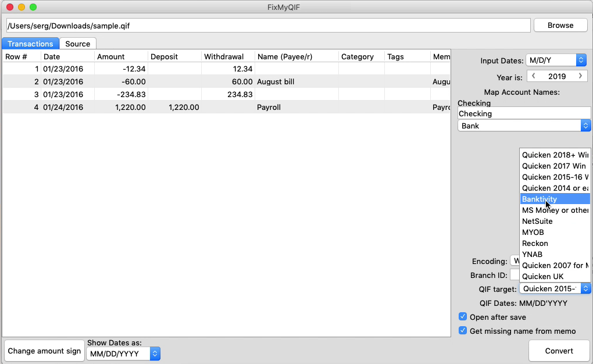
Task: Click the 1,220.00 deposit cell
Action: [x=175, y=107]
